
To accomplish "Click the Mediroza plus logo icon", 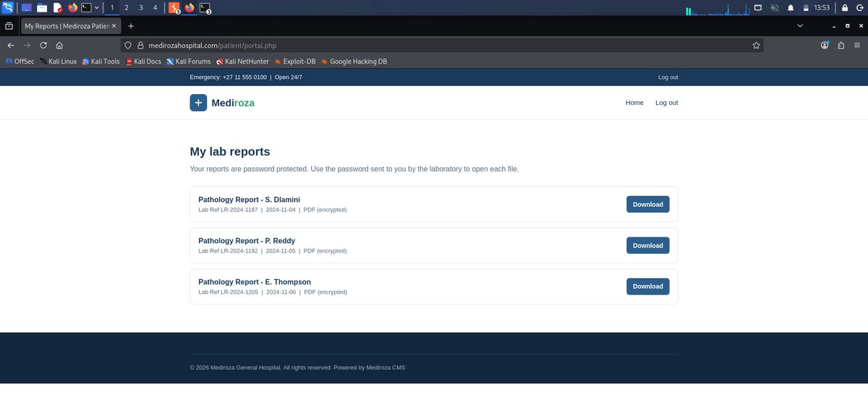I will tap(198, 103).
